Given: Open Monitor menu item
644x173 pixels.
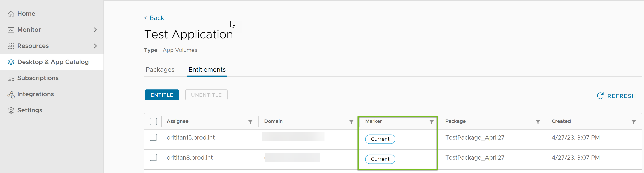Looking at the screenshot, I should (x=52, y=30).
